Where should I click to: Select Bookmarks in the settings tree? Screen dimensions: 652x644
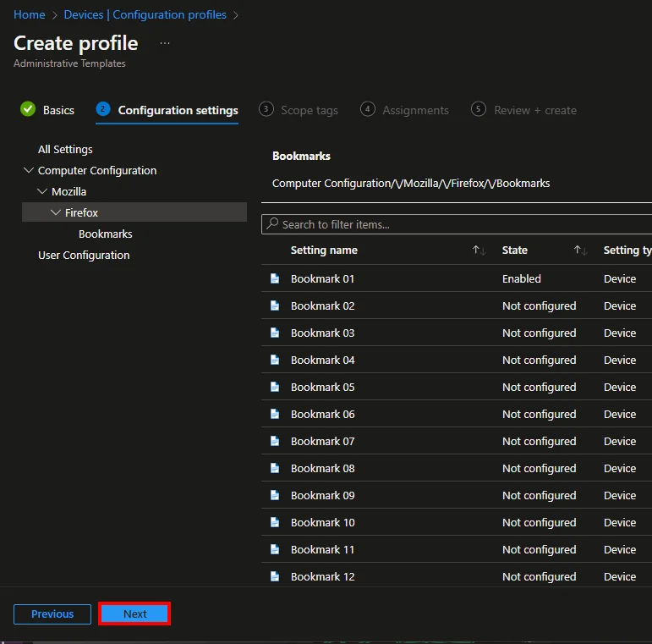click(105, 234)
